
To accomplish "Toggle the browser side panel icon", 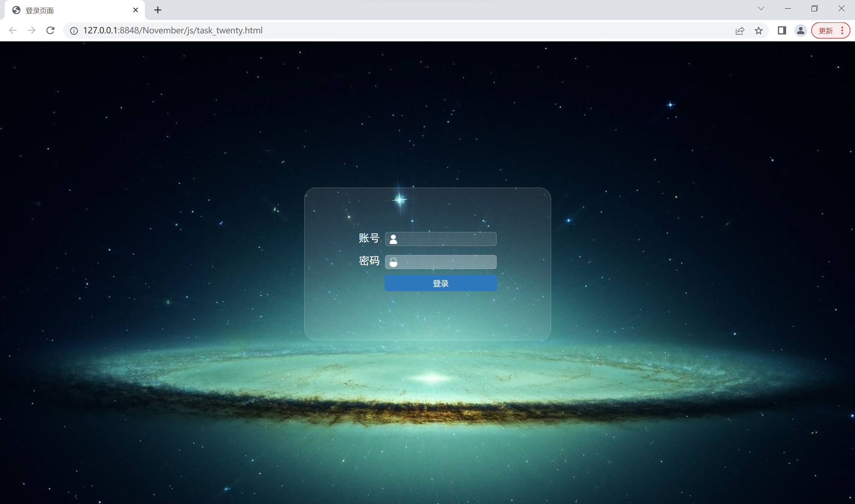I will [782, 31].
